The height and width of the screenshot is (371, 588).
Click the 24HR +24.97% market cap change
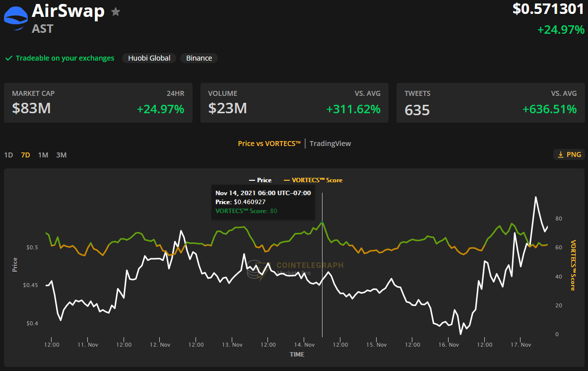tap(160, 109)
